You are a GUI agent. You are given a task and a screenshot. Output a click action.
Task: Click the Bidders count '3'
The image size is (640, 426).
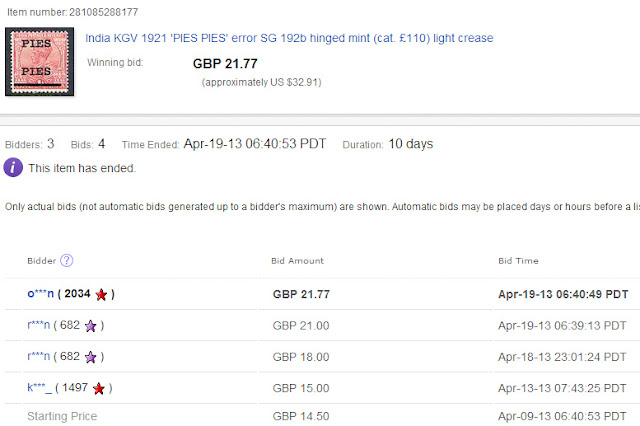[50, 144]
